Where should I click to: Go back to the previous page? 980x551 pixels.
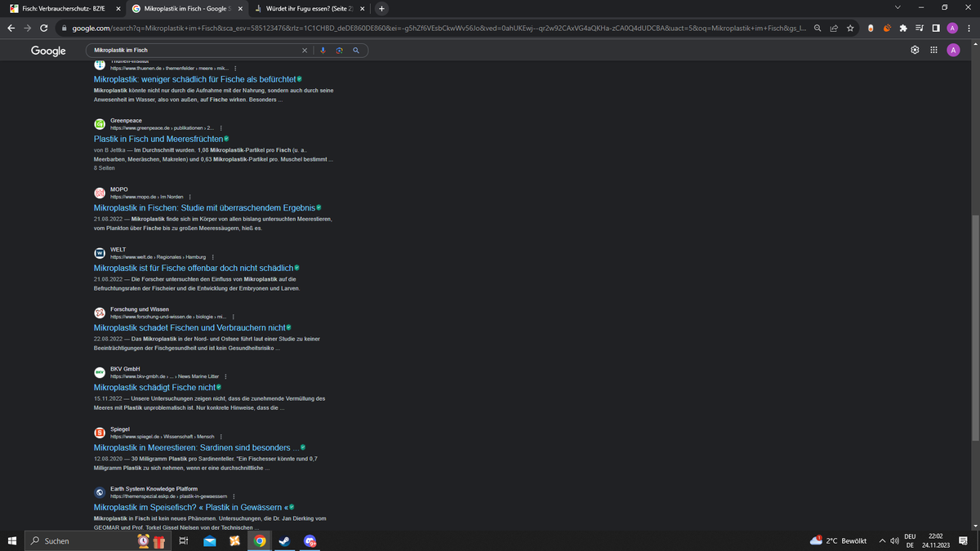pos(11,28)
